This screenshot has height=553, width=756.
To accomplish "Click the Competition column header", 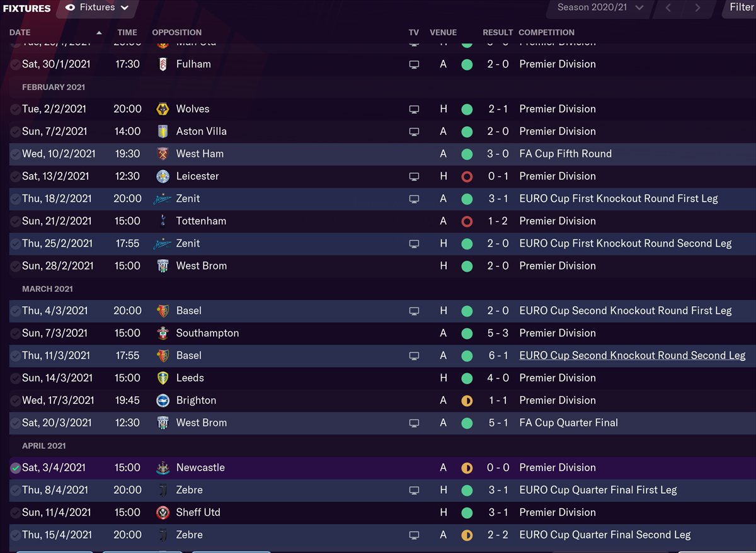I will (546, 33).
